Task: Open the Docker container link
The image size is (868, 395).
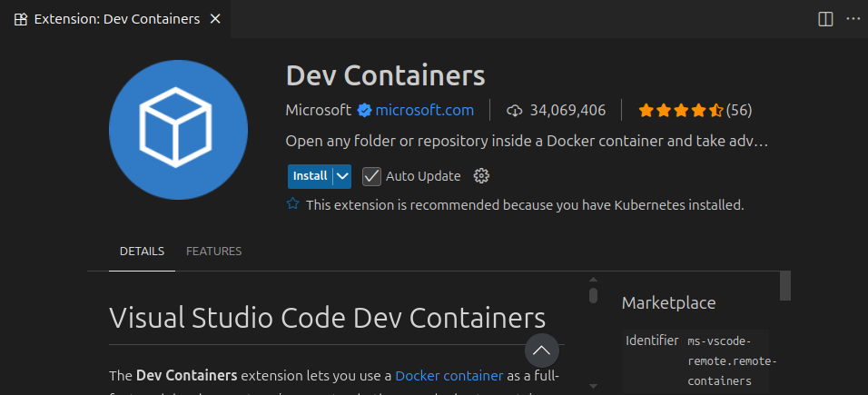Action: 449,376
